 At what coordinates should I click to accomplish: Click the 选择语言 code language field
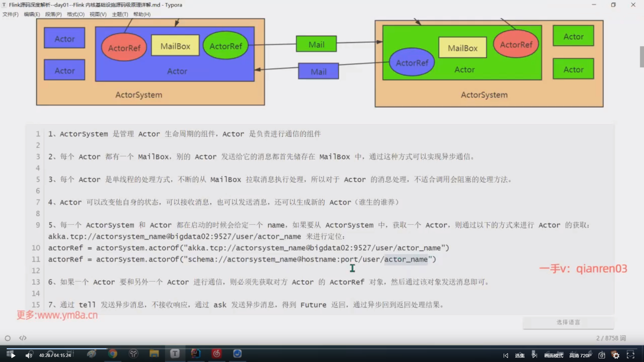(568, 322)
